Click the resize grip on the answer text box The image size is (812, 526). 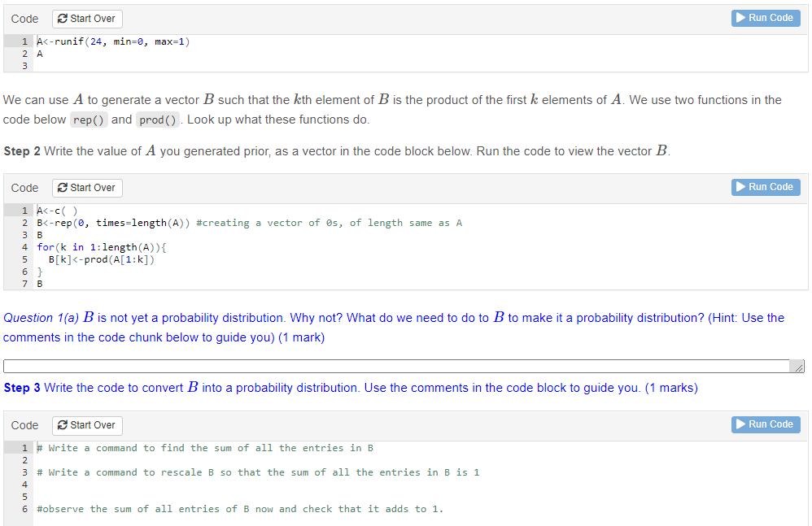800,366
